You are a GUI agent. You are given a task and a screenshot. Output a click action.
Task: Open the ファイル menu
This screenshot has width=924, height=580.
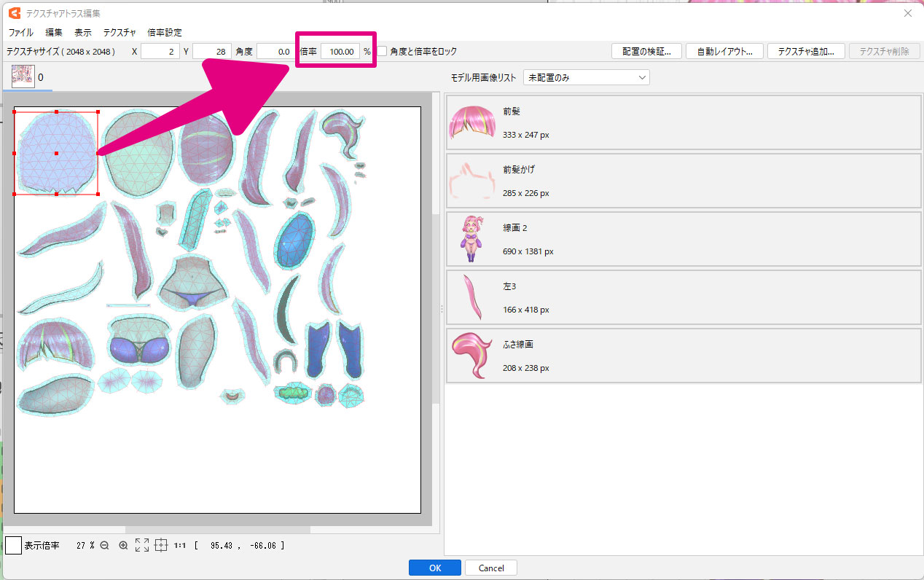pos(20,33)
